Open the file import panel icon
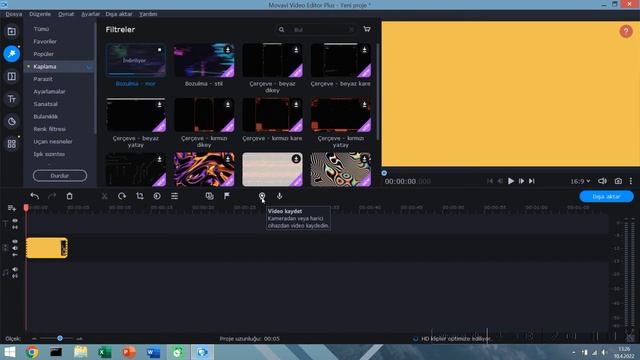This screenshot has width=640, height=360. pos(11,31)
